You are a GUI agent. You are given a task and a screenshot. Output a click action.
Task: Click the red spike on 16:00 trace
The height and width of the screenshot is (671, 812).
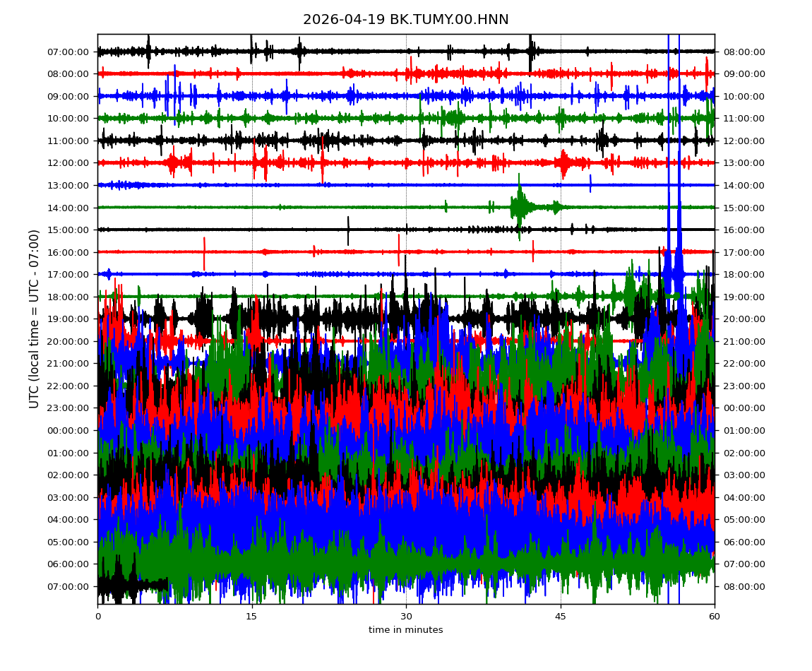[x=204, y=252]
